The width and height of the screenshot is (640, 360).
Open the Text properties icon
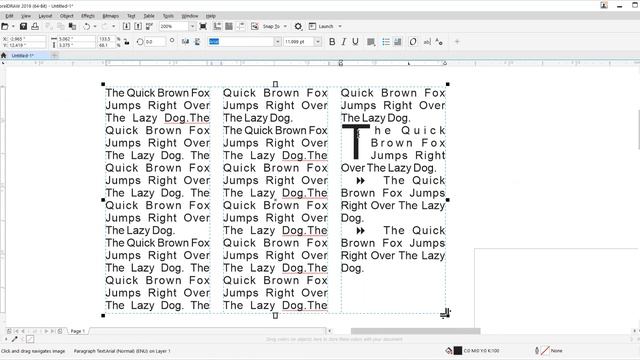coord(439,42)
